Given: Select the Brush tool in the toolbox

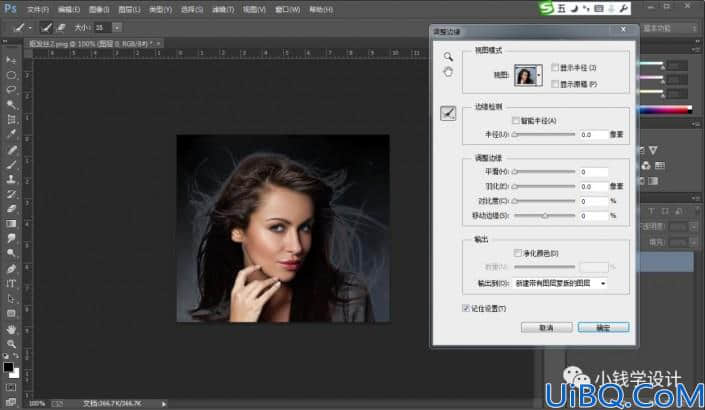Looking at the screenshot, I should pos(11,164).
